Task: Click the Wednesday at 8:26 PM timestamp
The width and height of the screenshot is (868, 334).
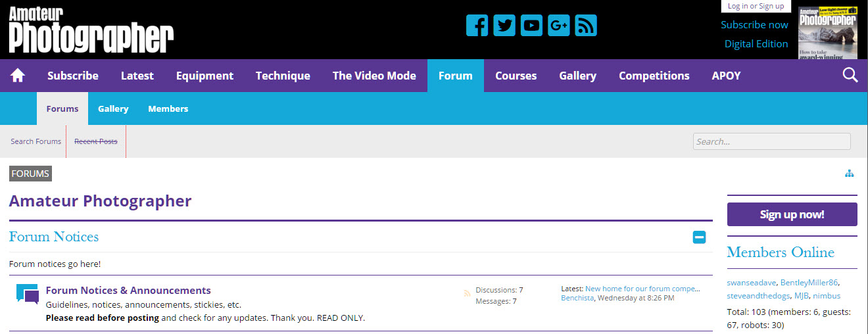Action: (636, 298)
